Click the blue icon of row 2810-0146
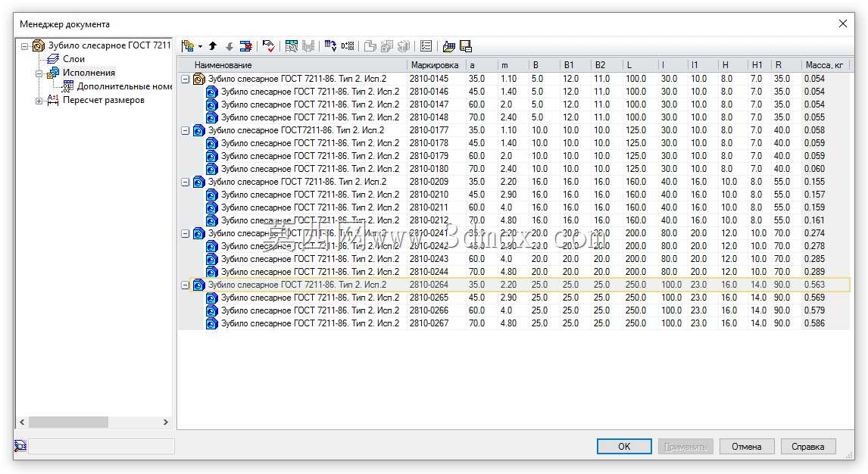Viewport: 868px width, 474px height. tap(211, 92)
